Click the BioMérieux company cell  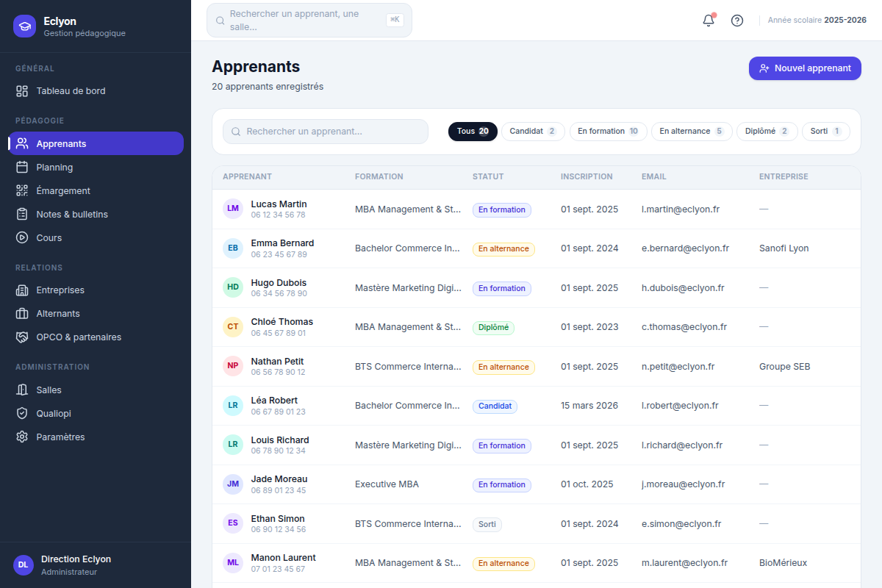783,563
